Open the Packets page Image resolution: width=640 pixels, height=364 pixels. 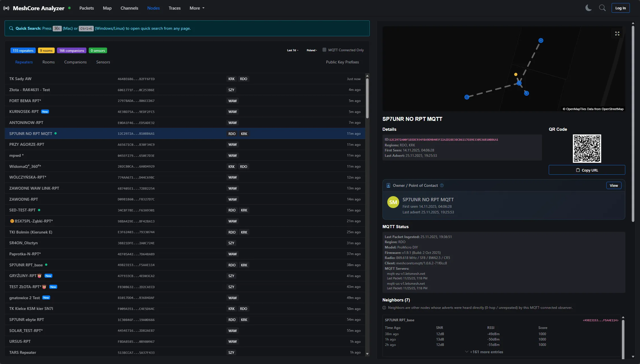click(x=86, y=8)
